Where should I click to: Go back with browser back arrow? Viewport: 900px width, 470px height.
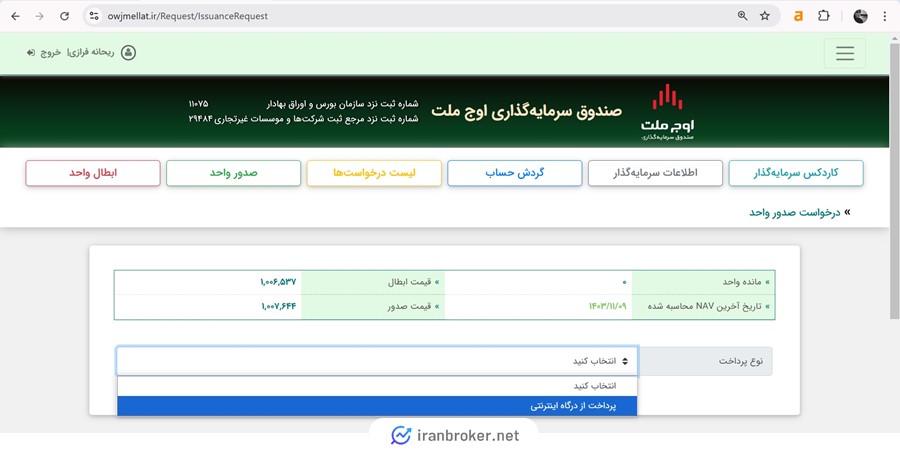[x=15, y=16]
